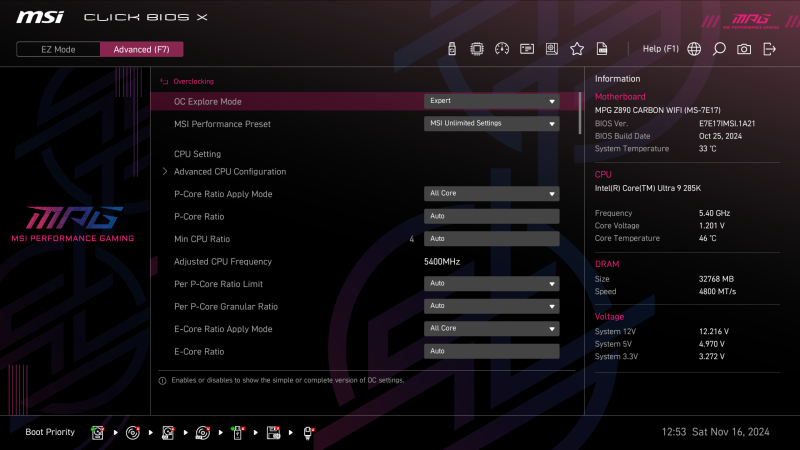Select the first boot priority device icon

pos(98,432)
